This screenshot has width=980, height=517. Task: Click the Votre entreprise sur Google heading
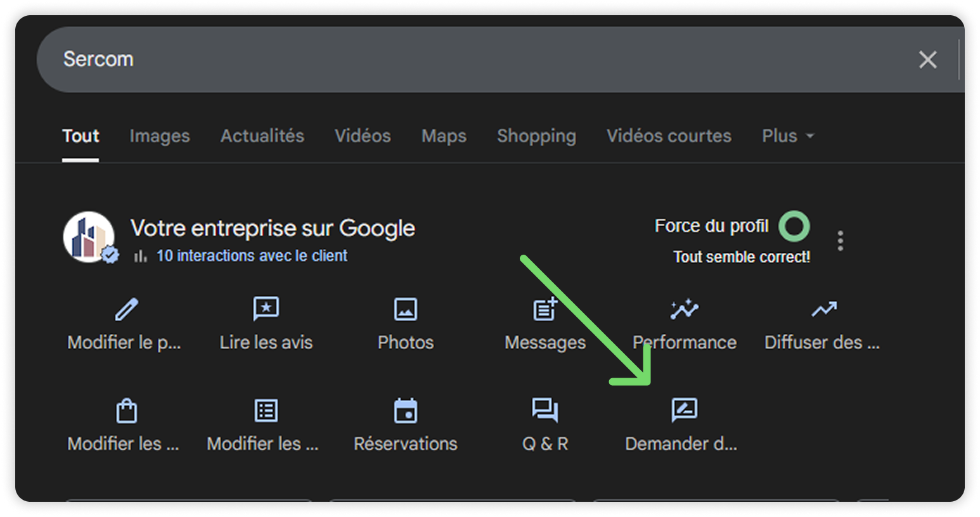[273, 228]
